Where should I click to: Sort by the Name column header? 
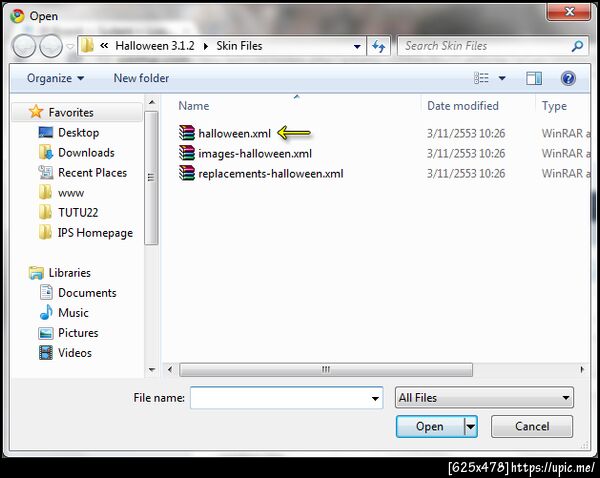click(194, 106)
